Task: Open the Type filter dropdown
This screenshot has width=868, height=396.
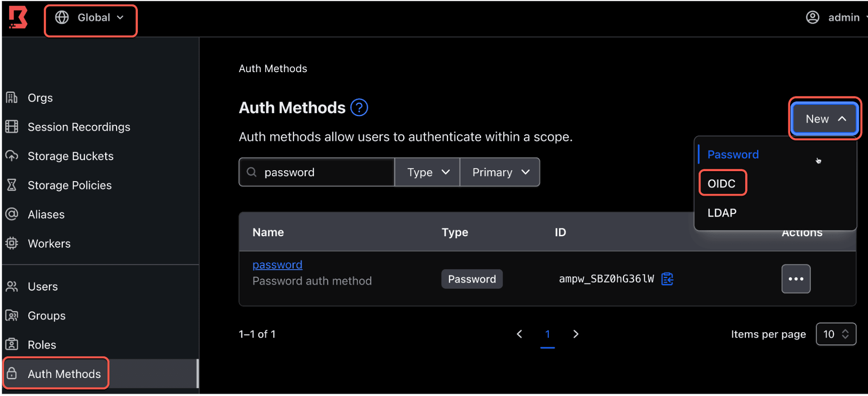Action: (x=427, y=172)
